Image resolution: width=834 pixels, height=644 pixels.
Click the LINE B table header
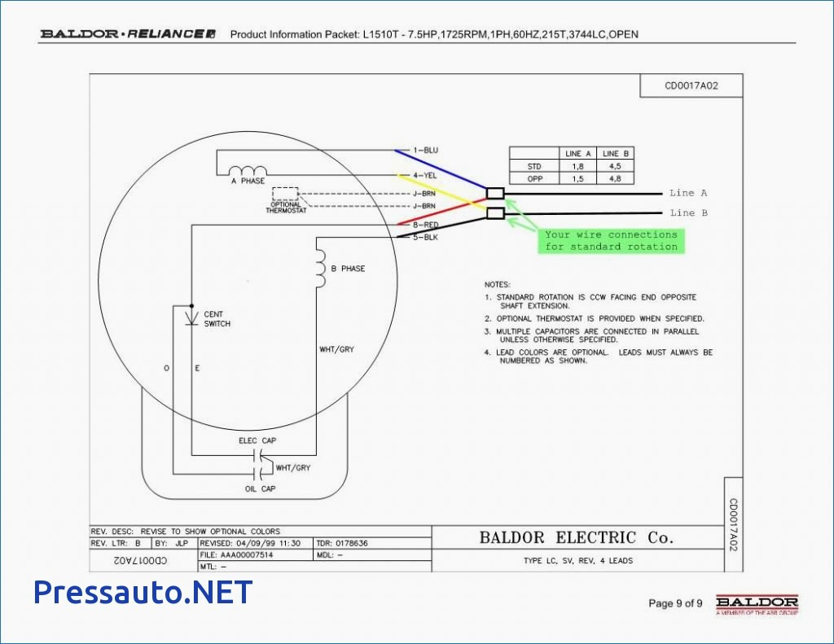point(616,154)
